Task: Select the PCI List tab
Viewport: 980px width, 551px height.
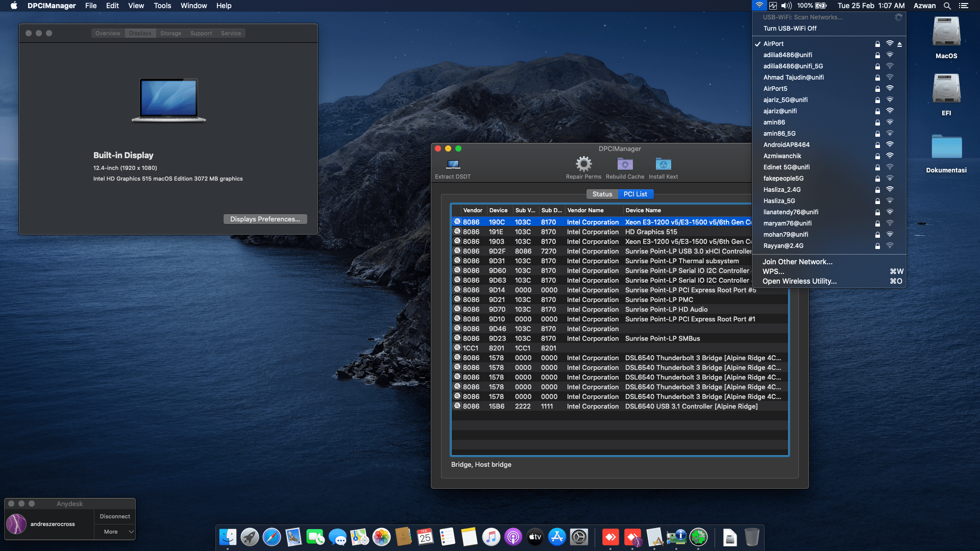Action: tap(635, 194)
